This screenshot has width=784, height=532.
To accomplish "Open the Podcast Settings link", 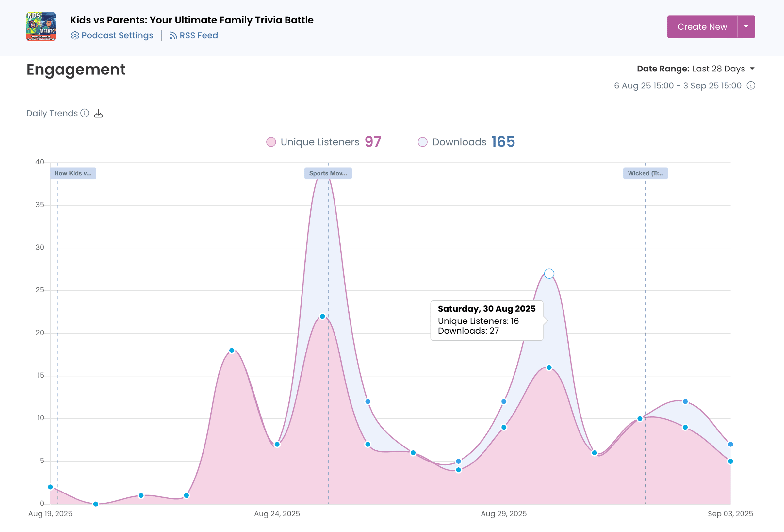I will (117, 35).
